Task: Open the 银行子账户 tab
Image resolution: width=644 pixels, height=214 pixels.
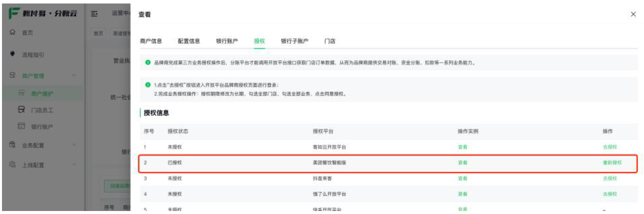Action: (x=294, y=41)
